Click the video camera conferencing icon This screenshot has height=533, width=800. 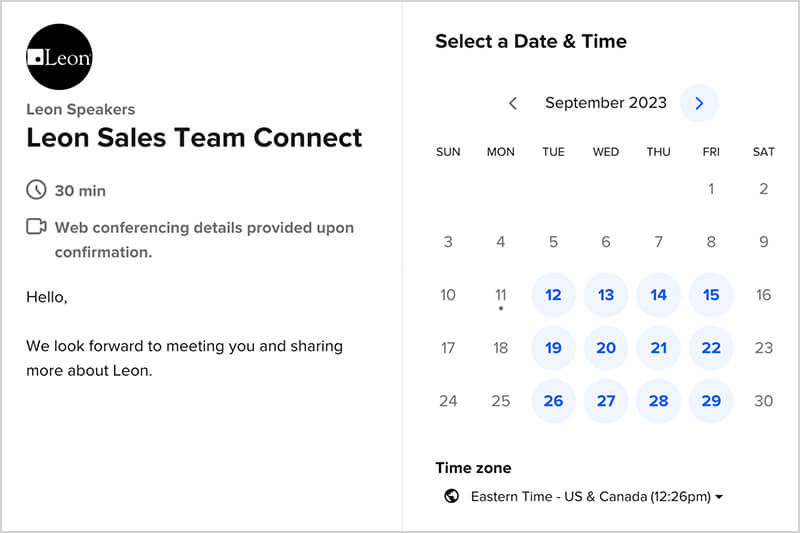(36, 227)
